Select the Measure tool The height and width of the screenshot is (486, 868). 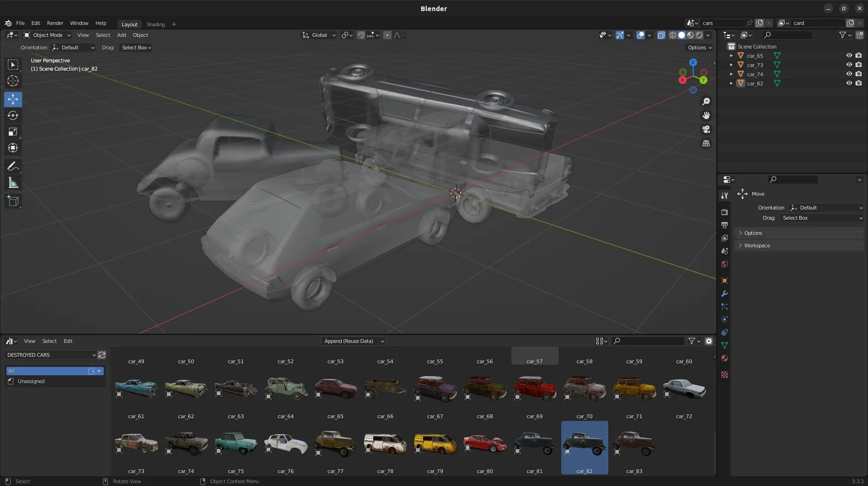(x=13, y=183)
